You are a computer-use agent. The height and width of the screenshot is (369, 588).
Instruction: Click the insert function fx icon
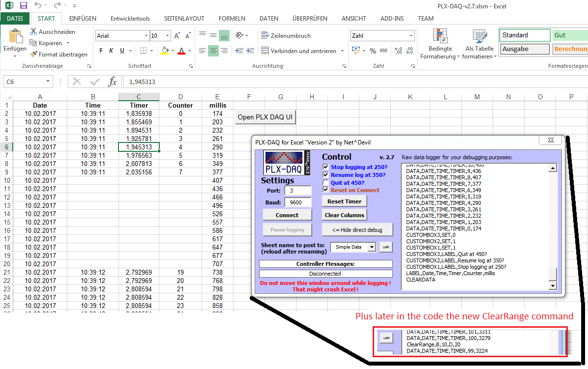coord(112,82)
